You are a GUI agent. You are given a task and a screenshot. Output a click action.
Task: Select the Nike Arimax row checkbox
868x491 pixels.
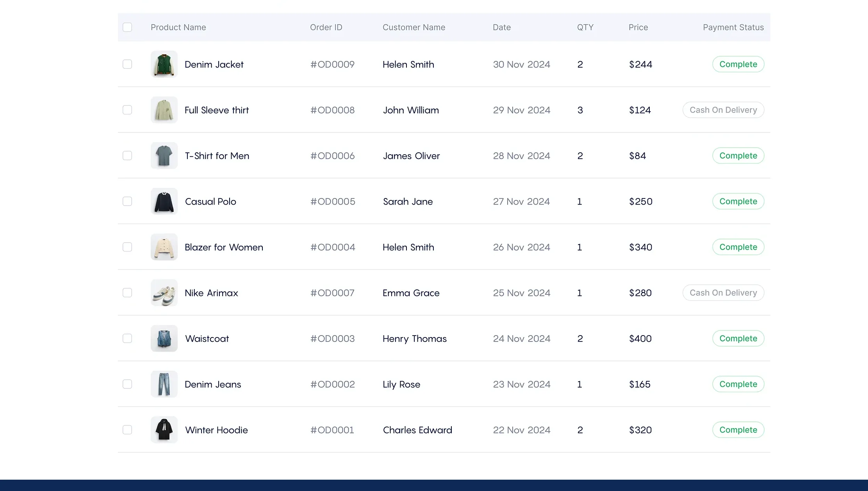127,293
